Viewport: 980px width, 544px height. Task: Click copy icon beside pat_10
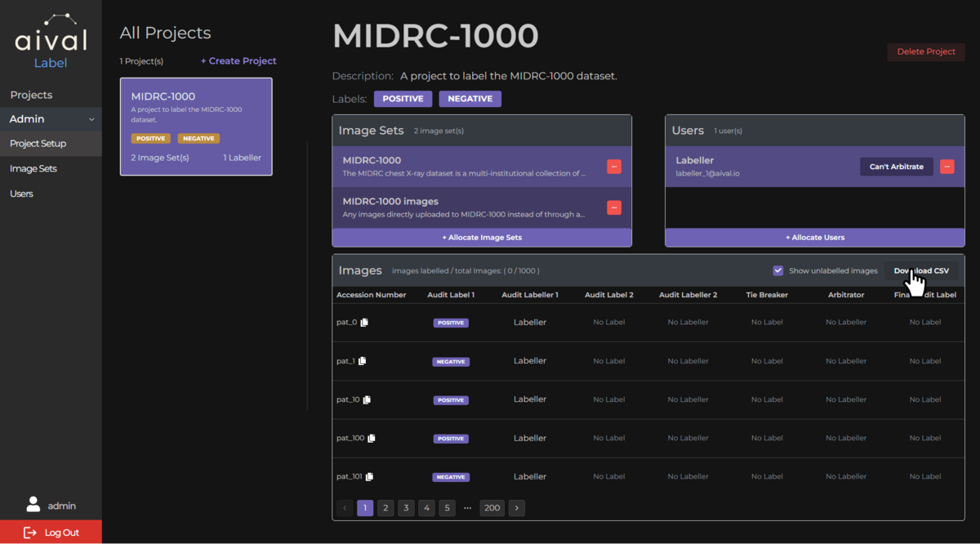click(x=367, y=400)
